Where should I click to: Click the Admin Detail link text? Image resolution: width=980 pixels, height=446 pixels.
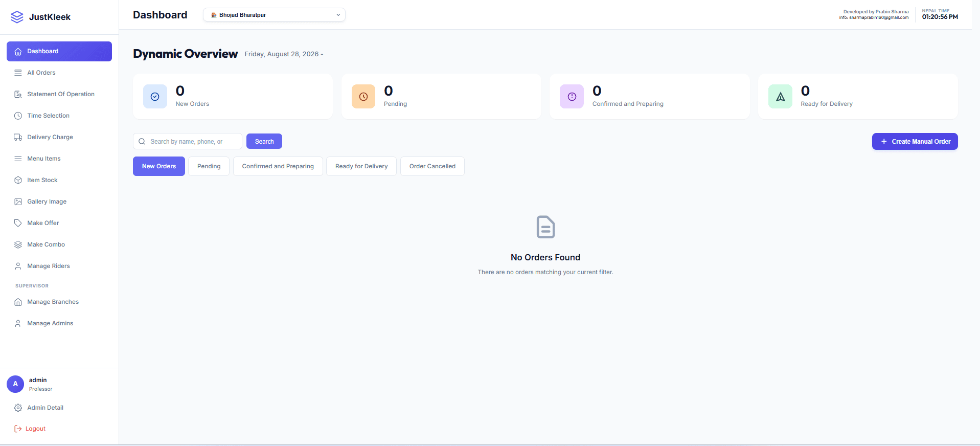coord(45,408)
